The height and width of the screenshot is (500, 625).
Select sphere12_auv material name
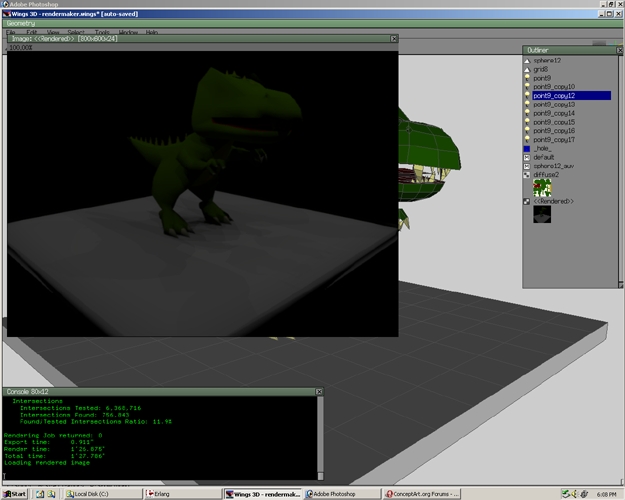[554, 166]
